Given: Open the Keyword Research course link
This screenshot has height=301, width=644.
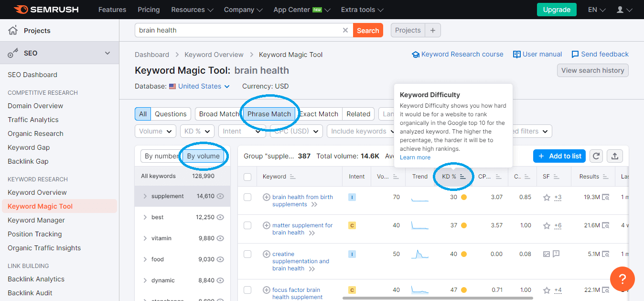Looking at the screenshot, I should (457, 55).
